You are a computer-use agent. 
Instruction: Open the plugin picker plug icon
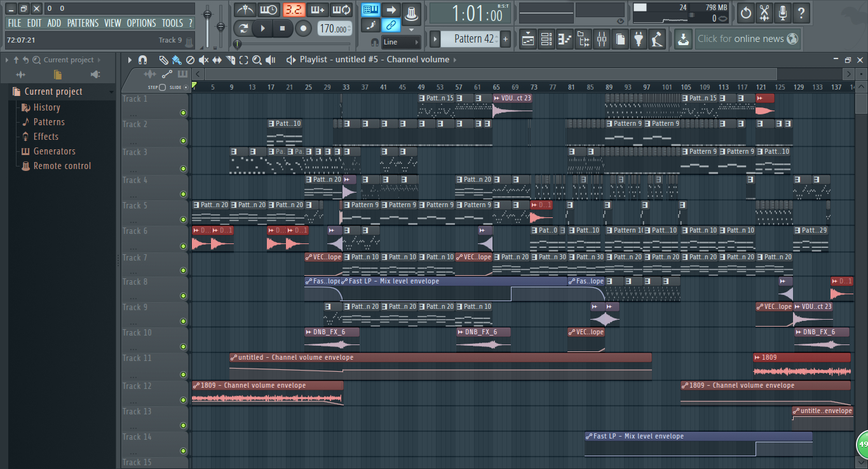click(x=638, y=39)
